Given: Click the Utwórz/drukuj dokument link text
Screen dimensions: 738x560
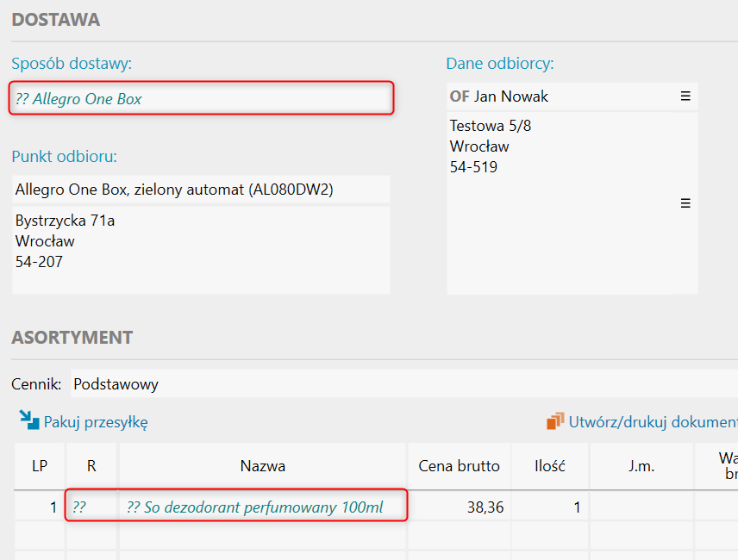Looking at the screenshot, I should (652, 422).
